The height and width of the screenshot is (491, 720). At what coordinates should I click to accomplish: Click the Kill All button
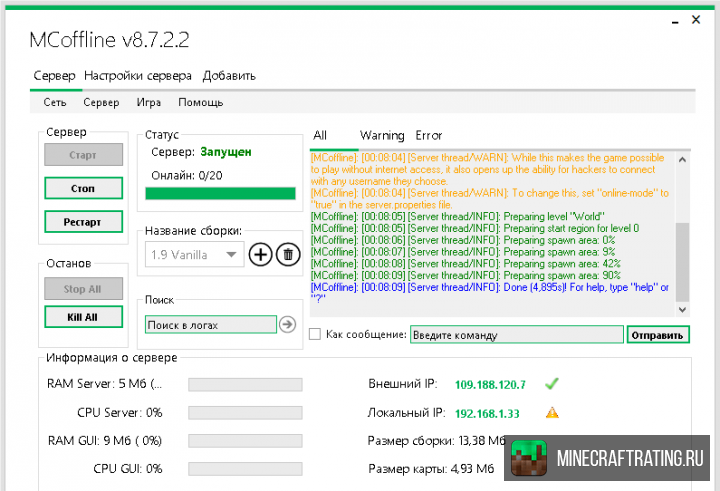click(84, 317)
